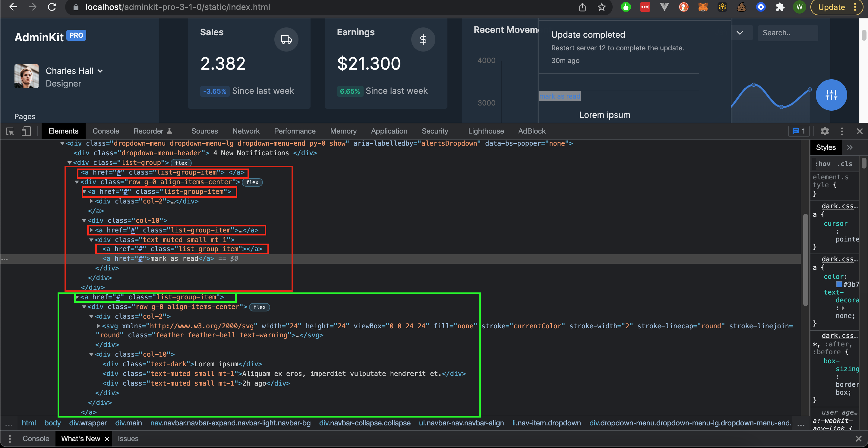Image resolution: width=868 pixels, height=448 pixels.
Task: Open DevTools settings gear
Action: pyautogui.click(x=825, y=131)
